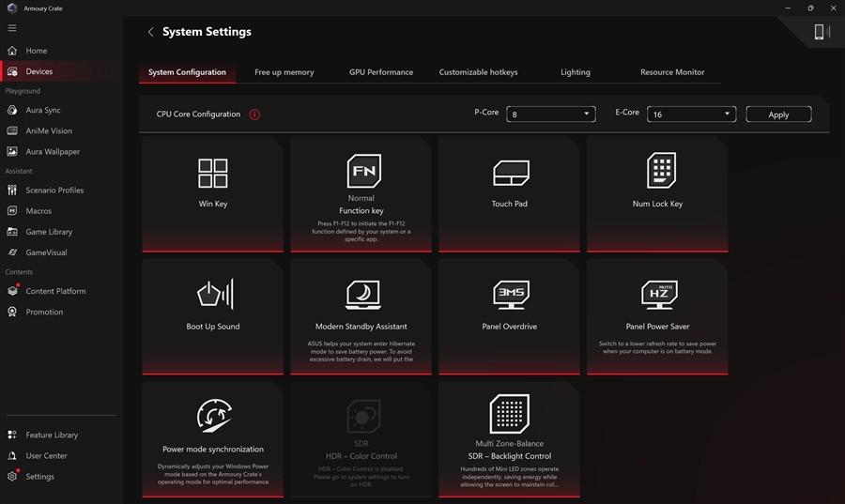Click the Win Key tile icon
This screenshot has width=845, height=504.
tap(213, 174)
